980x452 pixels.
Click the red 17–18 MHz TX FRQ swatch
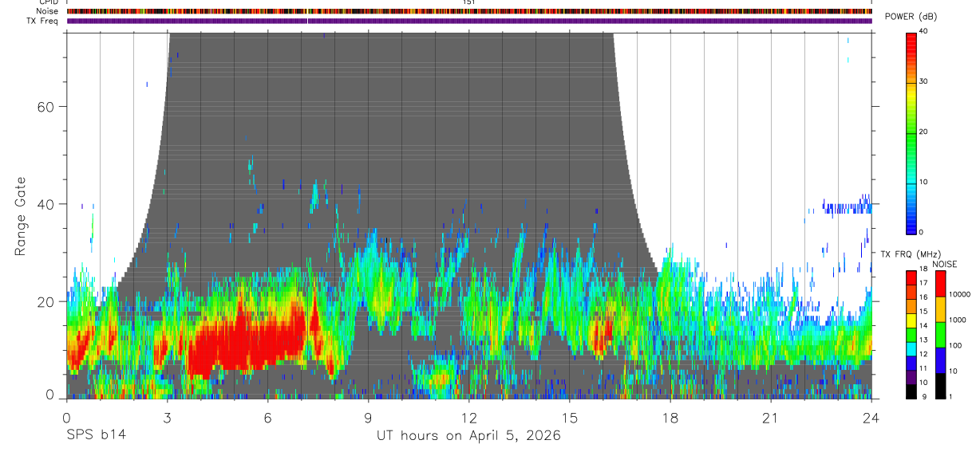tap(911, 277)
